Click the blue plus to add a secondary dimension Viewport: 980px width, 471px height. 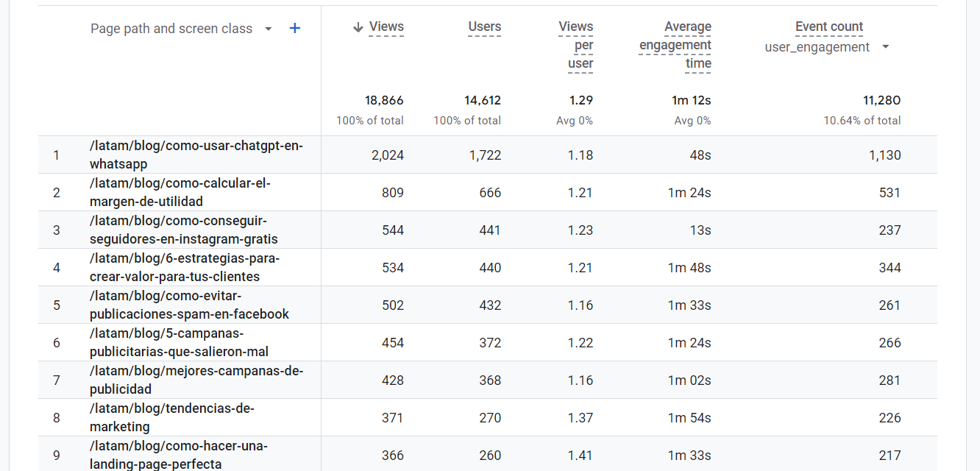(x=294, y=28)
